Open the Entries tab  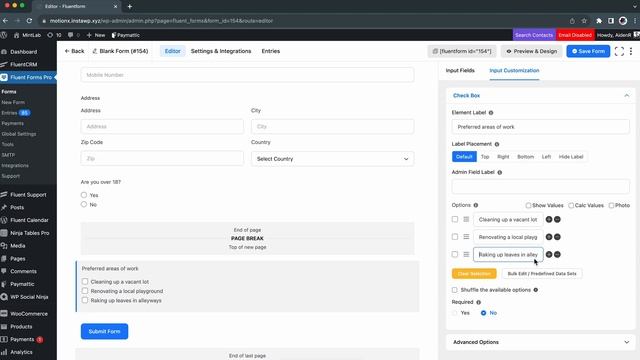271,51
